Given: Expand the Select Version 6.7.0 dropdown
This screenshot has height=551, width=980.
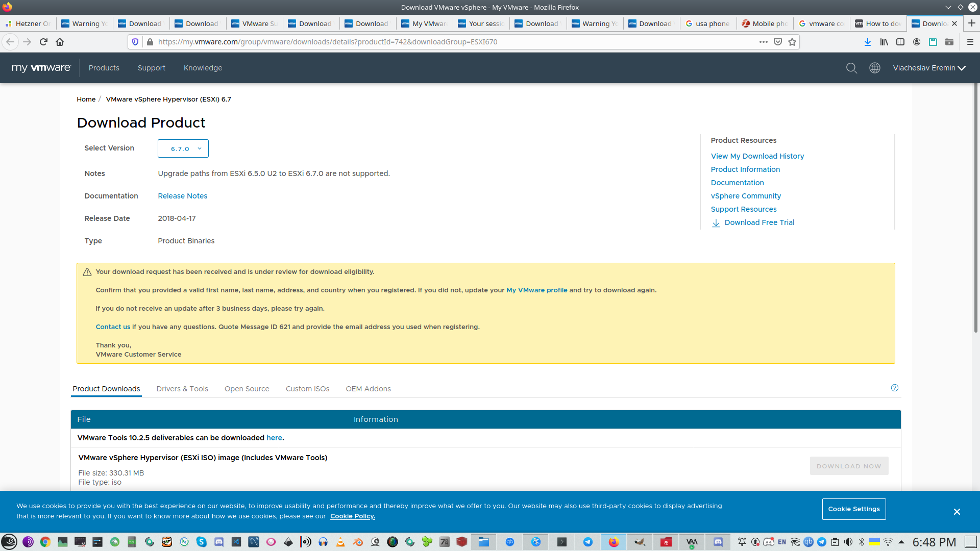Looking at the screenshot, I should 183,148.
